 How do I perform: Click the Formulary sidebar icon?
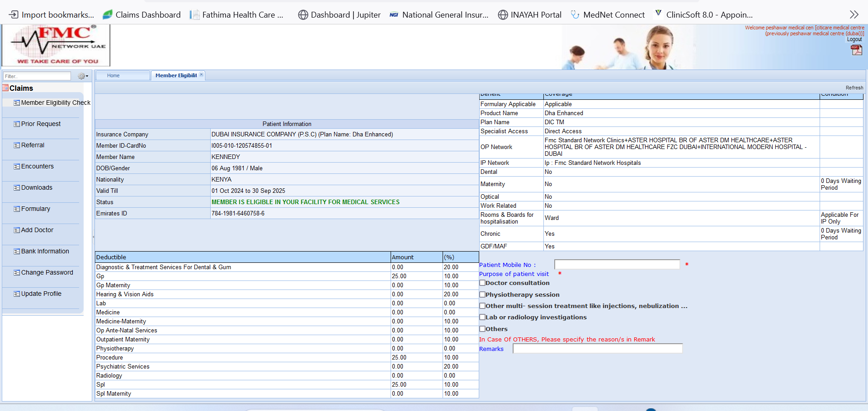(17, 209)
